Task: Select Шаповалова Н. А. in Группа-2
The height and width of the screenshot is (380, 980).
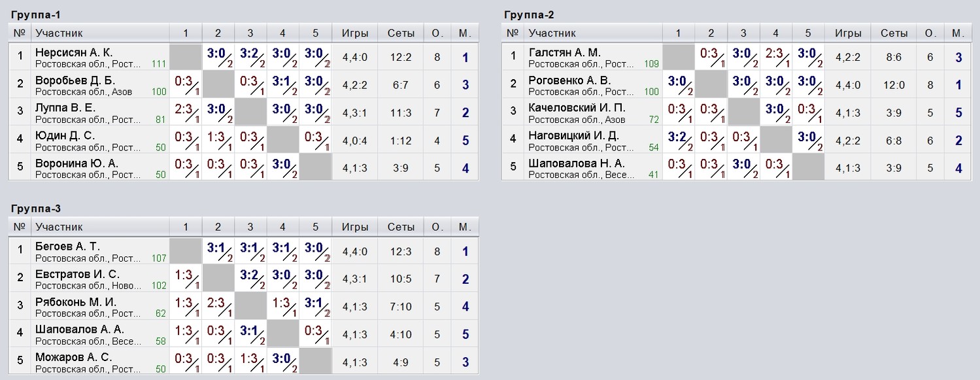Action: [577, 164]
